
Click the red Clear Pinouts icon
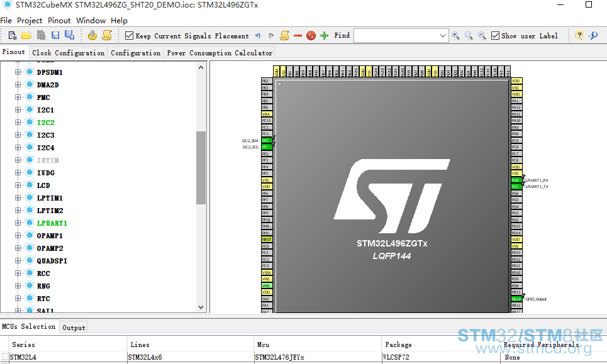311,36
